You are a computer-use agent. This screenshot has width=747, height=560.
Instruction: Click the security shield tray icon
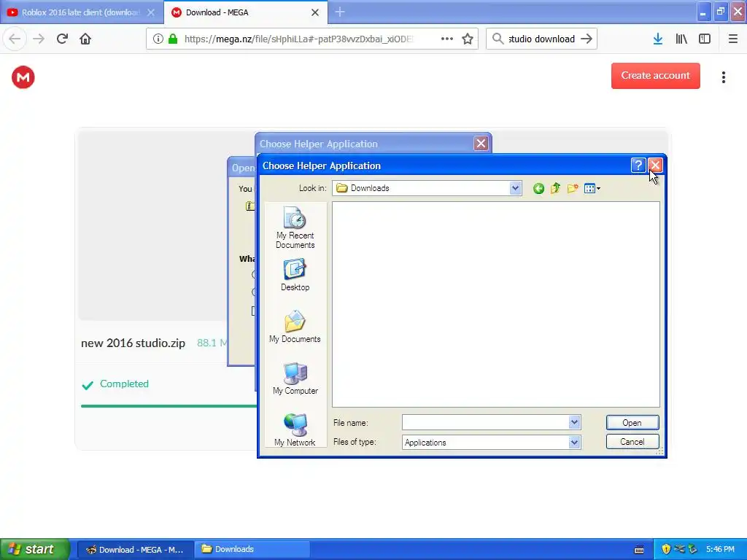[x=666, y=549]
